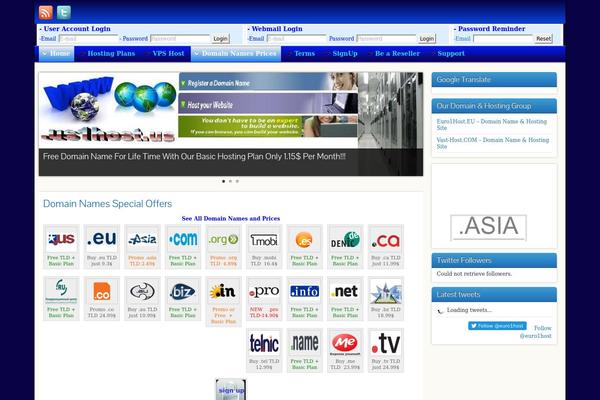Open See All Domain Names and Prices link

231,219
